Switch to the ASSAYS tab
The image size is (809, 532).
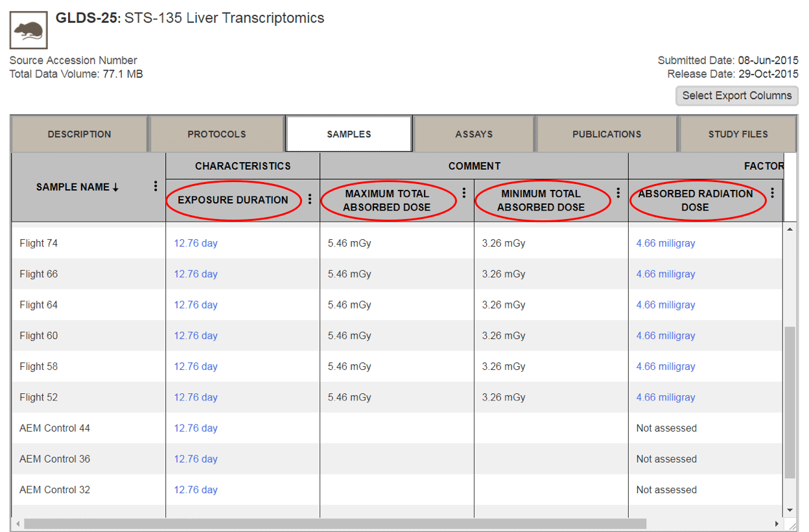tap(473, 133)
